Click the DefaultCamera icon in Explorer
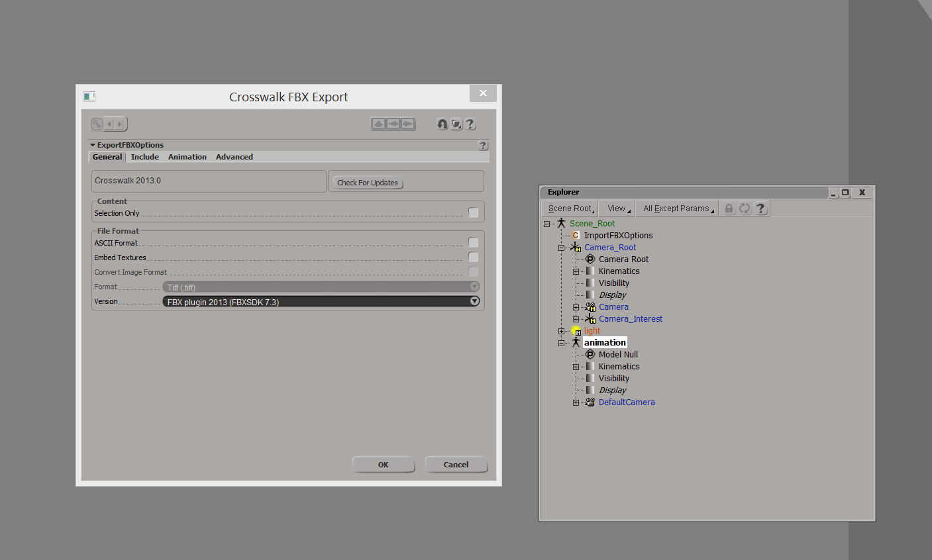The height and width of the screenshot is (560, 932). point(590,402)
